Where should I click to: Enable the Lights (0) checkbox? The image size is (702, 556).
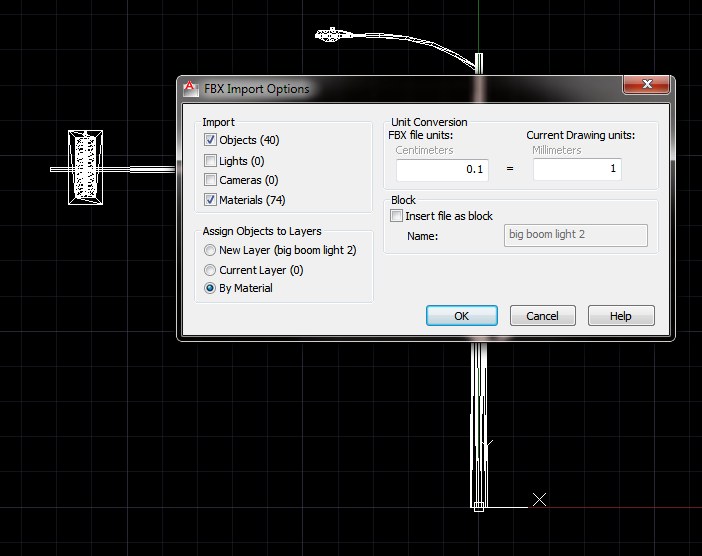(x=210, y=160)
